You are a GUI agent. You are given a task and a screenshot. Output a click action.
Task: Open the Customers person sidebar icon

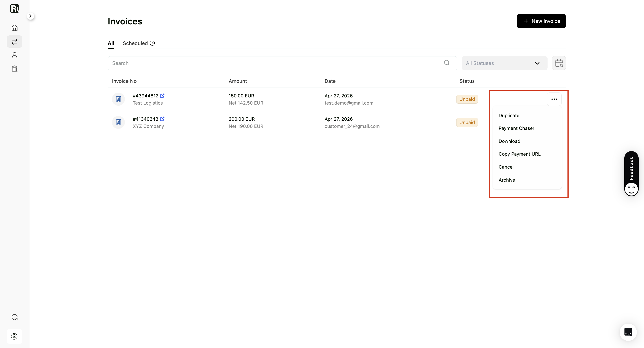[15, 55]
